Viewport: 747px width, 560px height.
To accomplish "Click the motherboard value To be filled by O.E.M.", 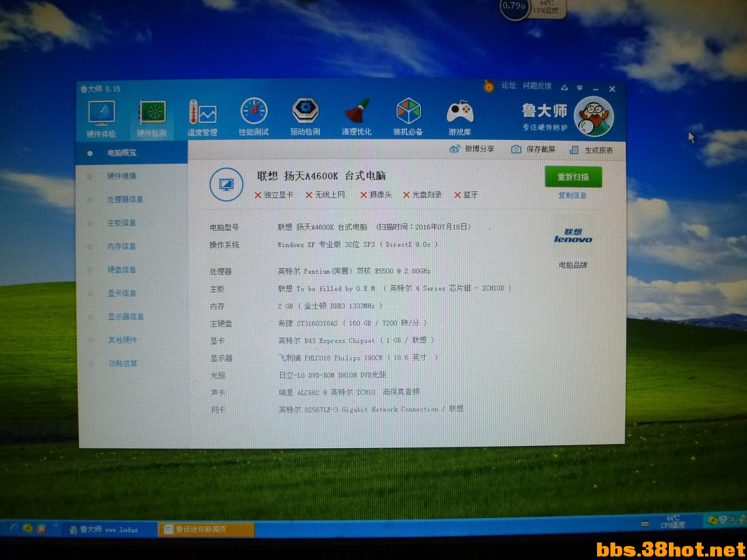I will (394, 288).
